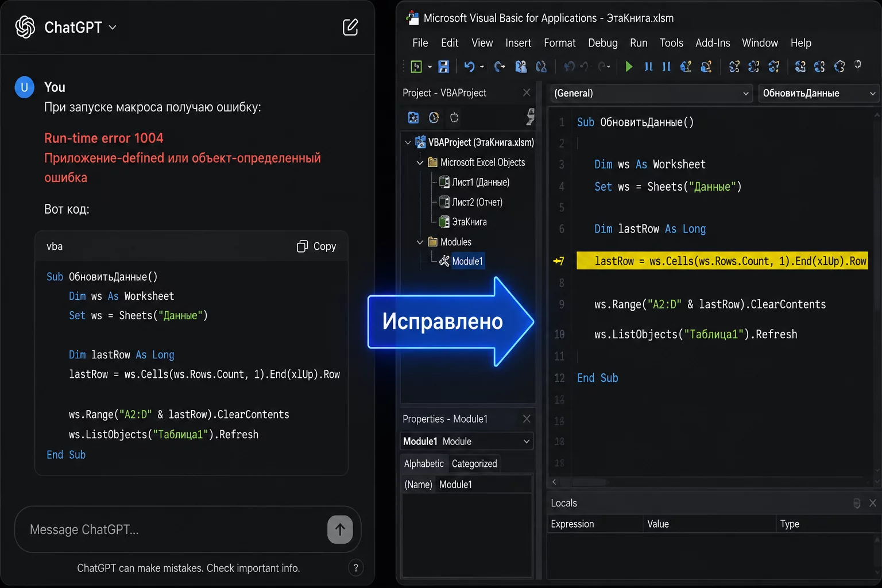This screenshot has width=882, height=588.
Task: Collapse the Microsoft Excel Objects folder
Action: [420, 163]
